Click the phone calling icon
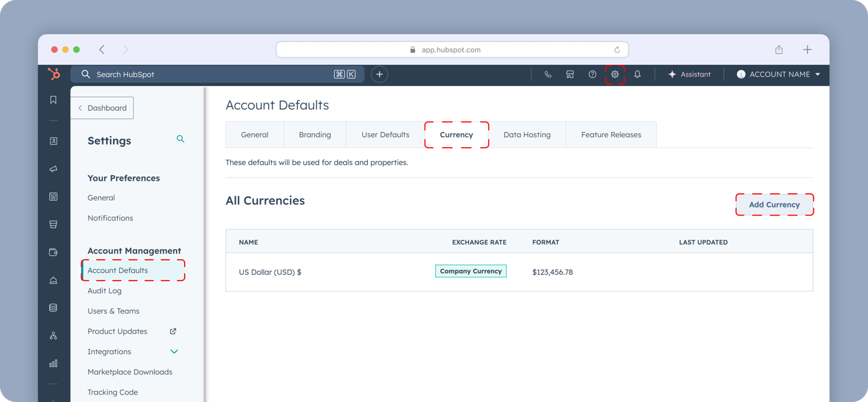The width and height of the screenshot is (868, 402). click(547, 74)
